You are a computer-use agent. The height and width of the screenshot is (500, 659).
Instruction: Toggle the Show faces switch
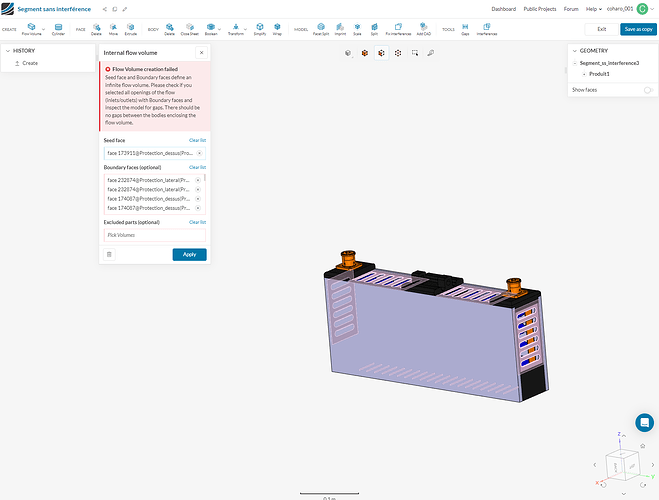pyautogui.click(x=649, y=90)
